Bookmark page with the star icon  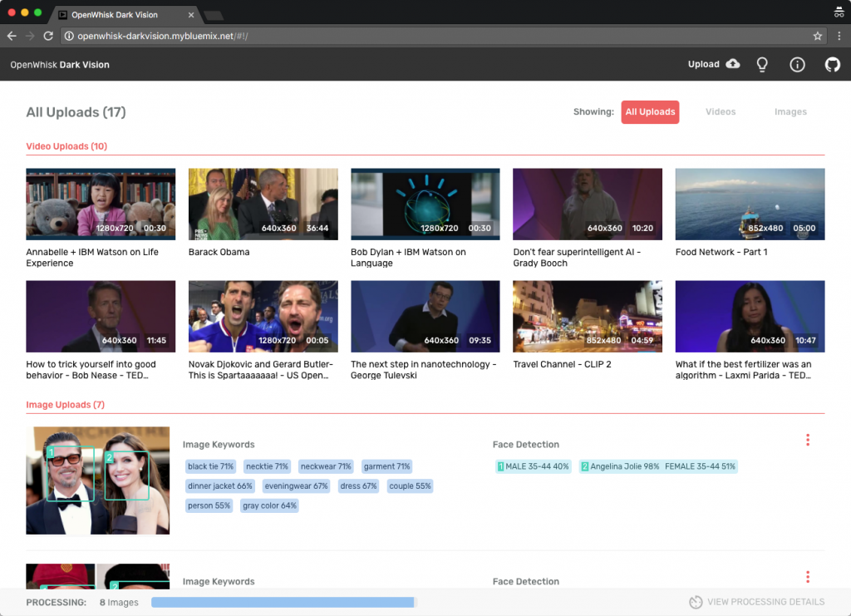[818, 36]
